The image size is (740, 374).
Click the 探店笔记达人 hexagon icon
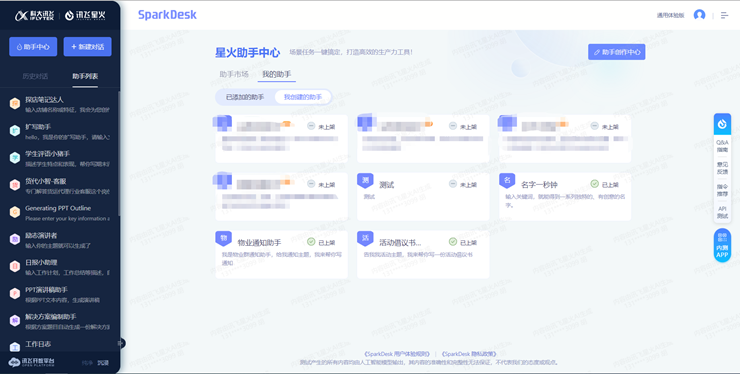click(x=15, y=103)
